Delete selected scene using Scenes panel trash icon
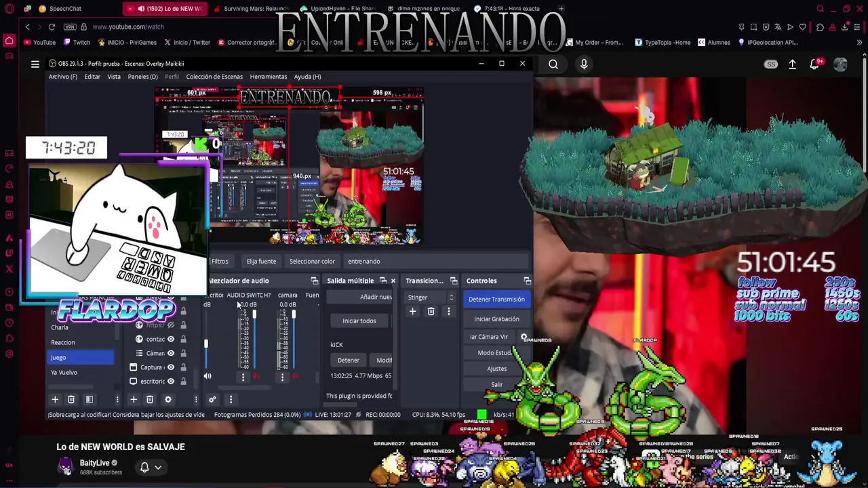Screen dimensions: 868x488 coord(71,399)
